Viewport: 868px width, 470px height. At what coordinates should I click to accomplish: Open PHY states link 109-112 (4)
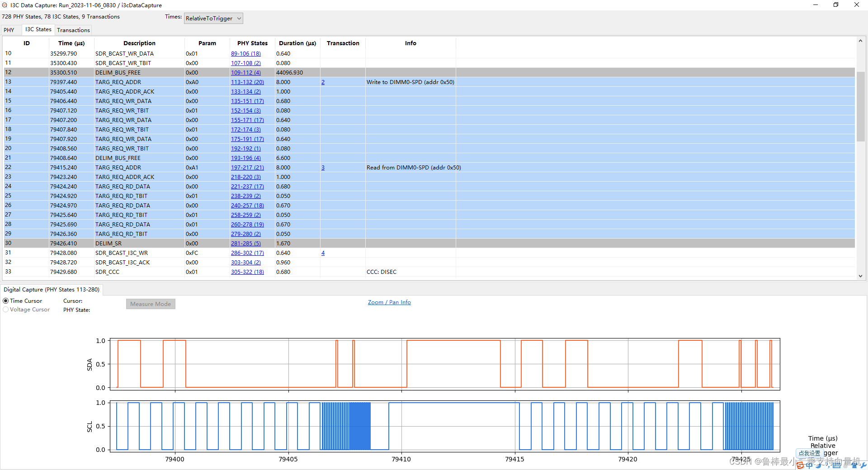pyautogui.click(x=245, y=73)
